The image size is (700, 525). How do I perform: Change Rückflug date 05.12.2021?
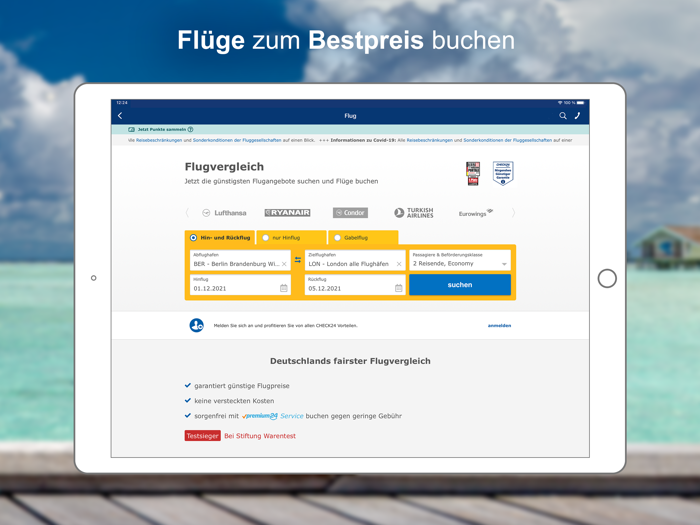[355, 285]
